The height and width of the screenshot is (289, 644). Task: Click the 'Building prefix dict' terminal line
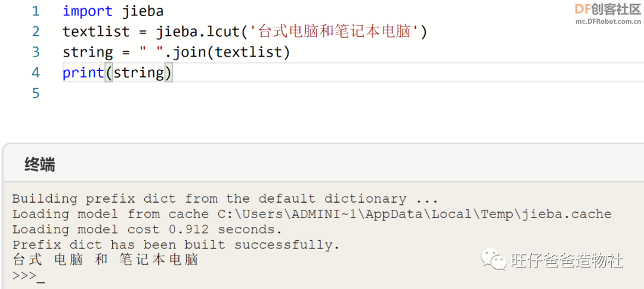coord(225,198)
